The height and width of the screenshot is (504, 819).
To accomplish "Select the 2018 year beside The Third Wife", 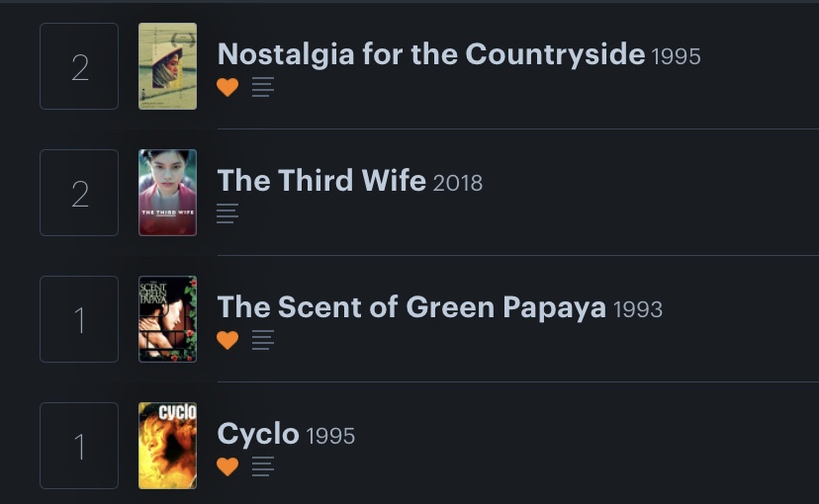I will coord(458,183).
